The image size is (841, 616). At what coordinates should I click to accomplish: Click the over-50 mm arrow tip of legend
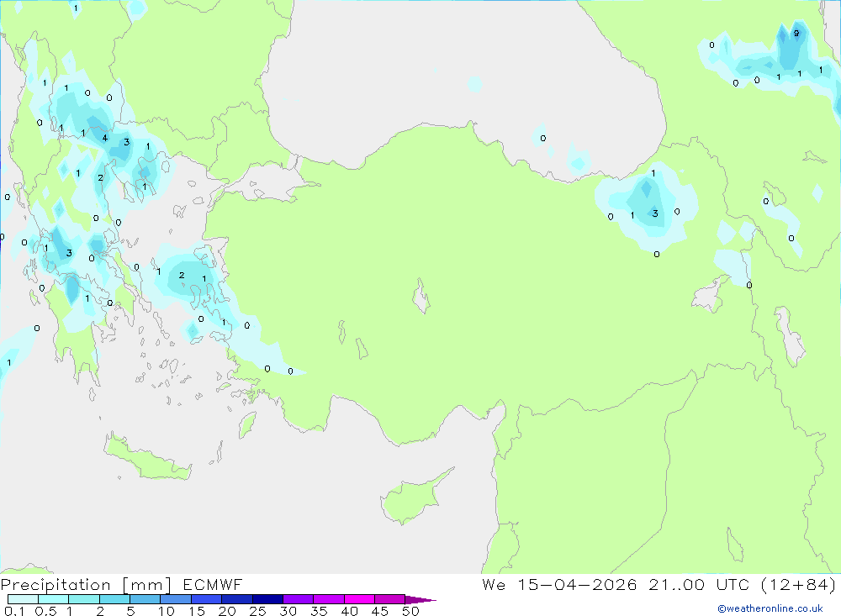420,599
